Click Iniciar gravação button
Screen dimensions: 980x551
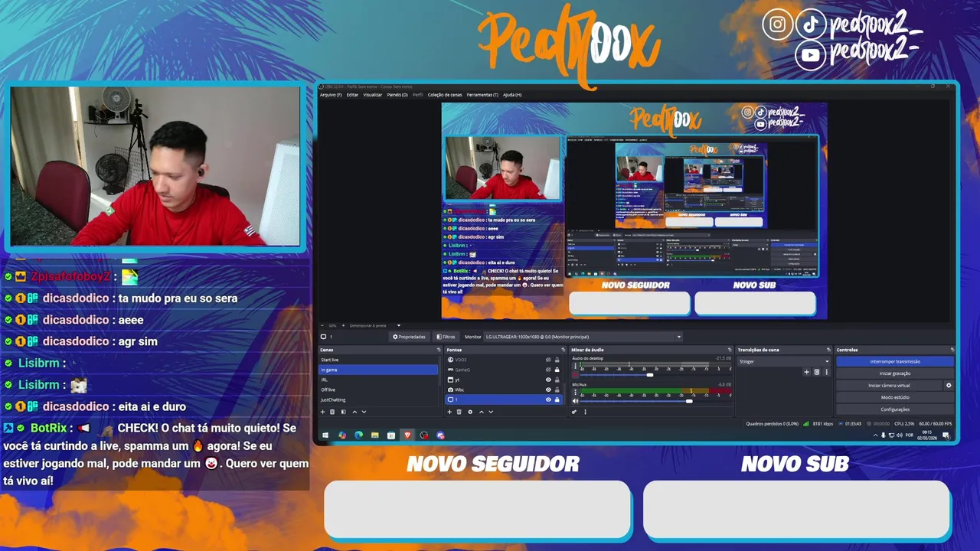pos(895,373)
